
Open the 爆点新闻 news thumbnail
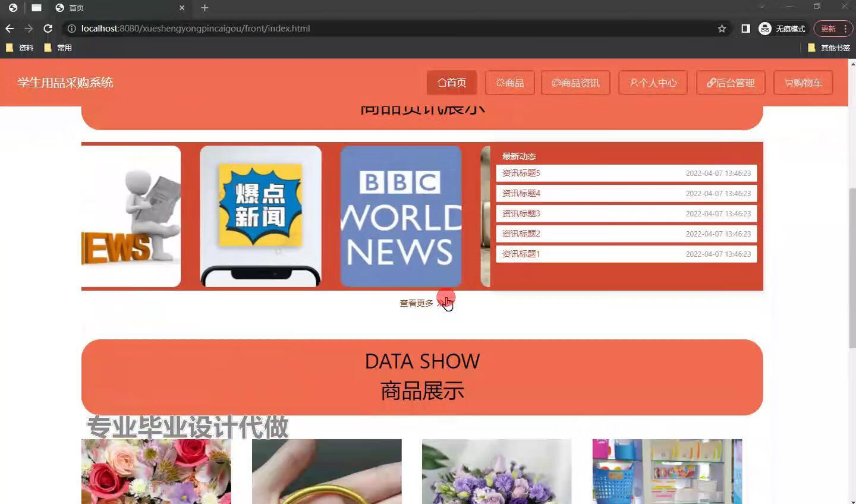260,216
